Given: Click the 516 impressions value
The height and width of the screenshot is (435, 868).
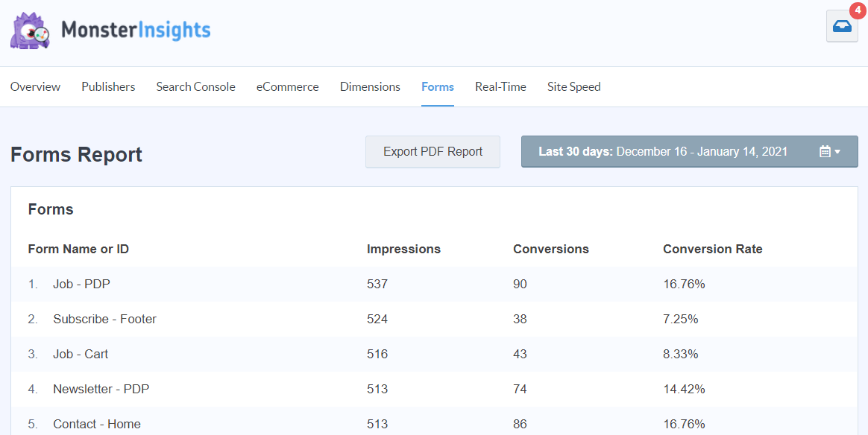Looking at the screenshot, I should tap(377, 355).
